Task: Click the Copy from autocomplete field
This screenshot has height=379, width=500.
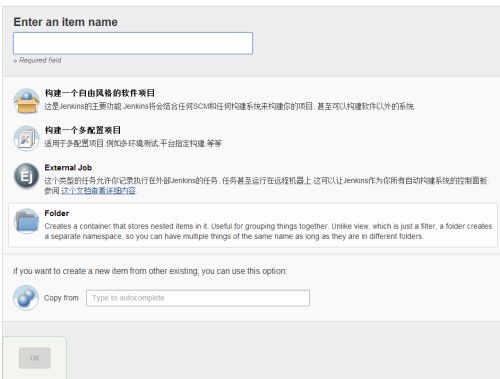Action: [x=198, y=298]
